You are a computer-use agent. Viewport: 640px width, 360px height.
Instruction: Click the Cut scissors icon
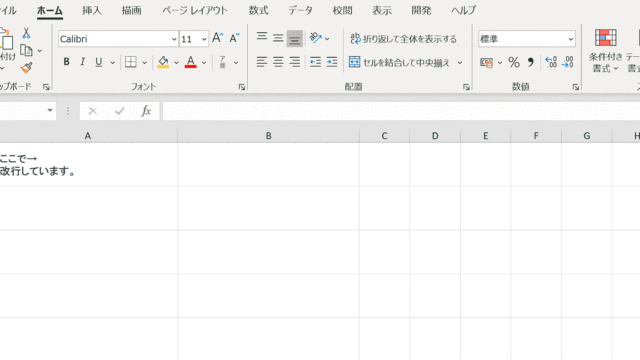(26, 33)
